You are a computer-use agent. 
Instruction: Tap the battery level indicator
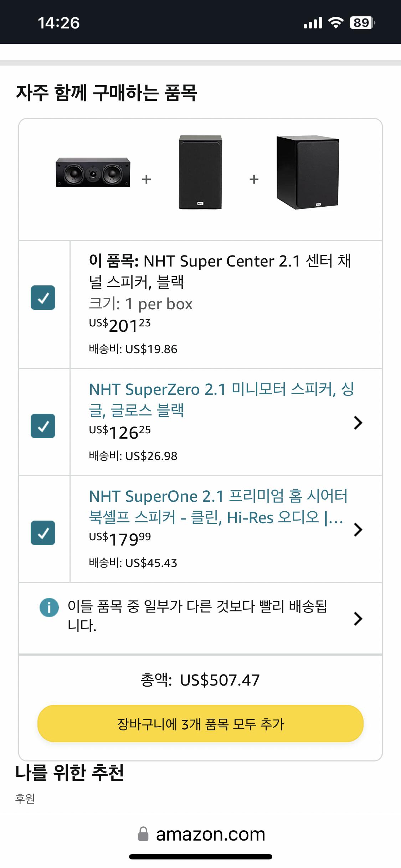[x=362, y=23]
